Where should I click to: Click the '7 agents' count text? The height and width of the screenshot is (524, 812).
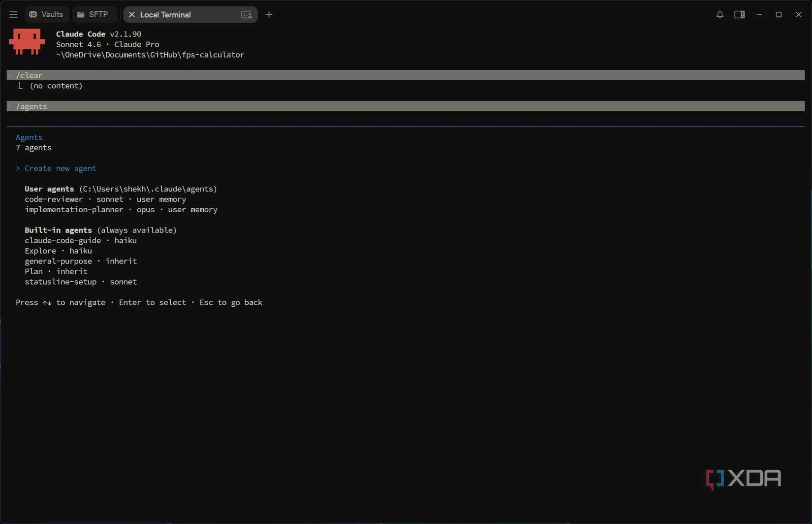(33, 148)
